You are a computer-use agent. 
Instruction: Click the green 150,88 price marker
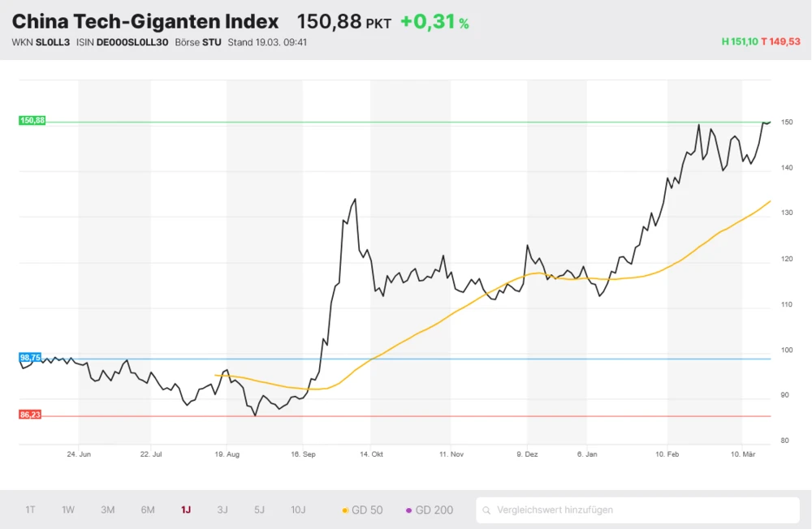pos(33,120)
